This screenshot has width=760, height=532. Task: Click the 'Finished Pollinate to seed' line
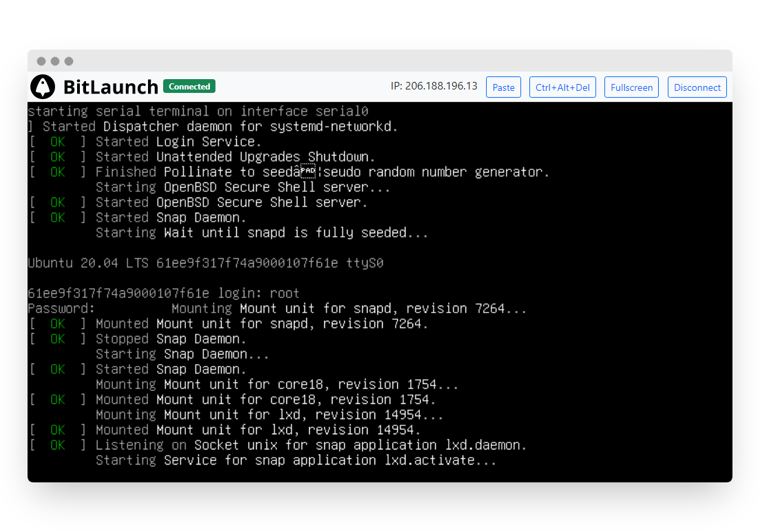point(289,172)
